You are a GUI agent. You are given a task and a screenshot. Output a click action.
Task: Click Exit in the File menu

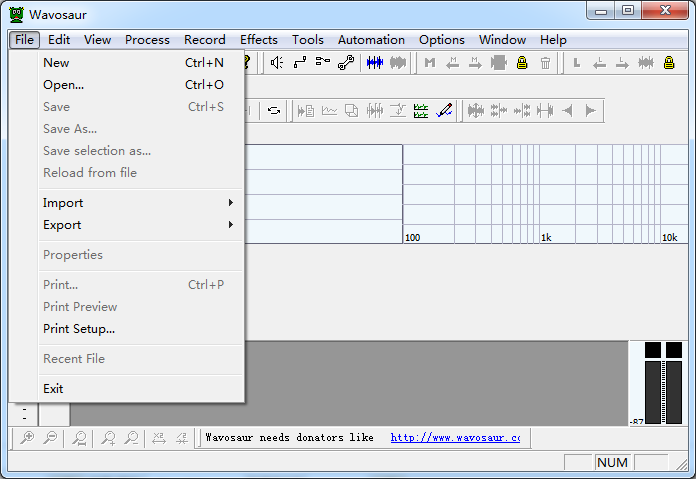[53, 389]
